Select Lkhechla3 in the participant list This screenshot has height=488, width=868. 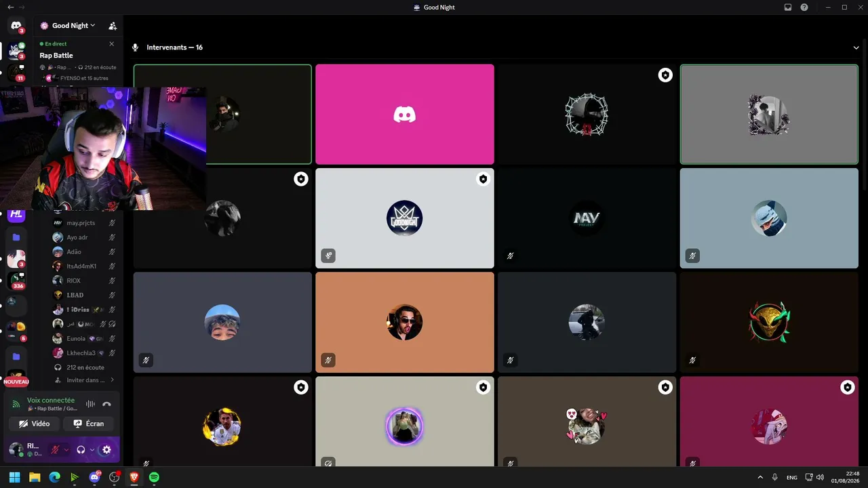pyautogui.click(x=84, y=353)
